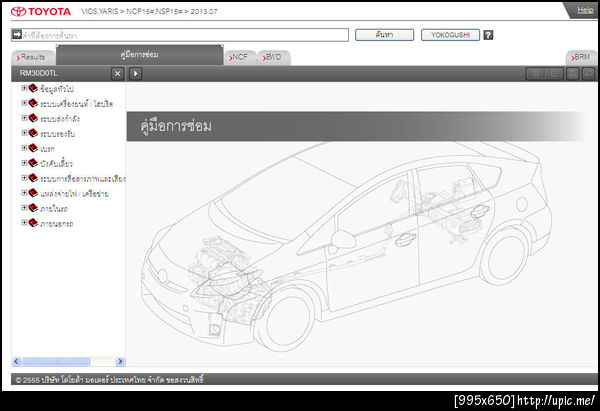Click the right arrow icon beside RM30D0TL
600x411 pixels.
(136, 73)
